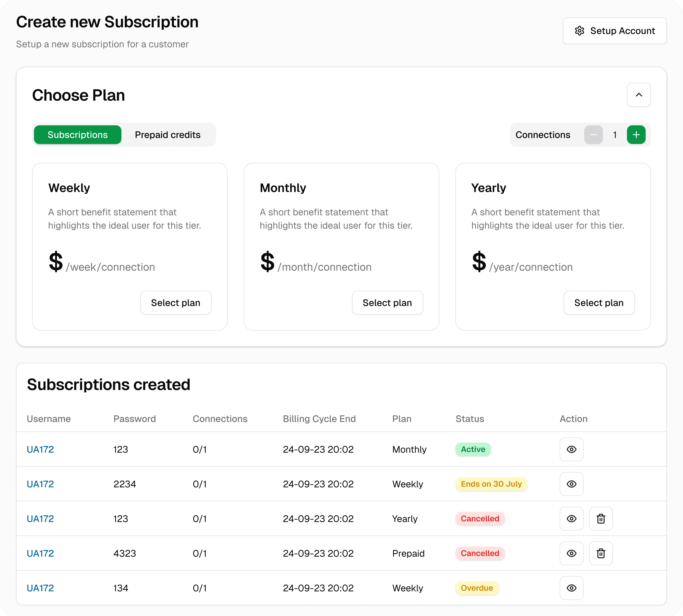View the cancelled Prepaid subscription
The height and width of the screenshot is (616, 683).
tap(571, 553)
